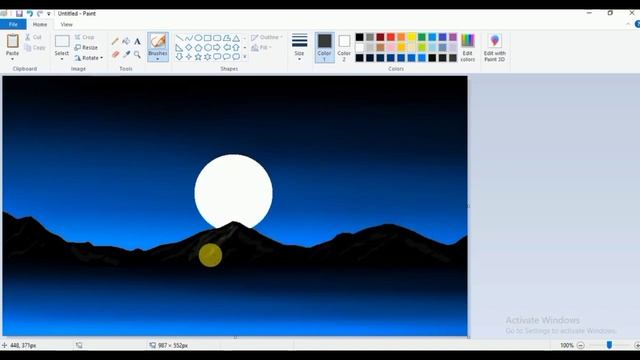Activate Color 1 foreground swatch
This screenshot has width=640, height=360.
click(x=324, y=47)
